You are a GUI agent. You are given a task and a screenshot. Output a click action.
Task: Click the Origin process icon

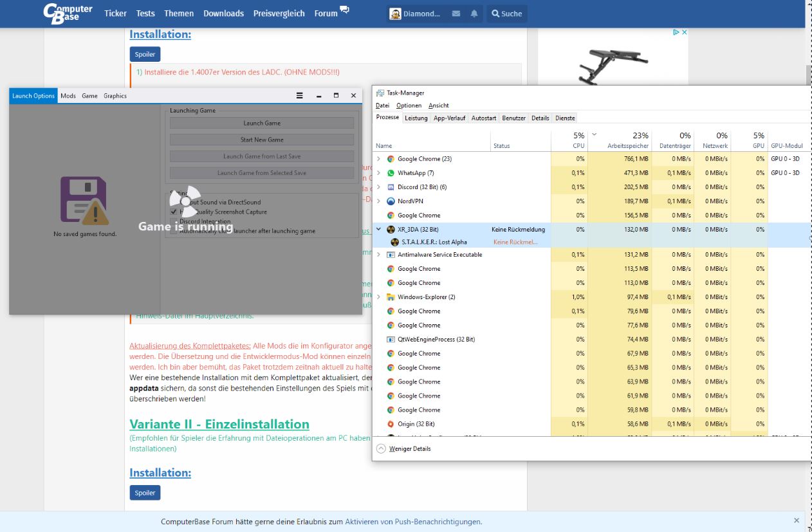391,424
